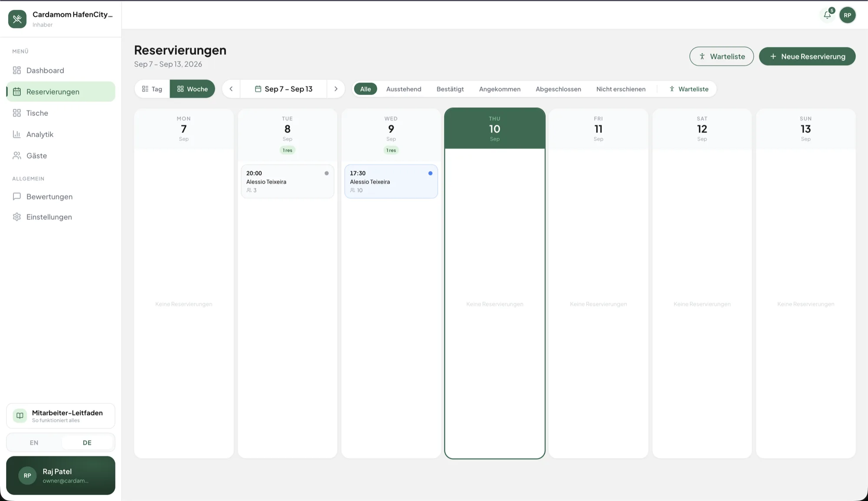The image size is (868, 501).
Task: Select Friday 11 Sep column header
Action: [598, 128]
